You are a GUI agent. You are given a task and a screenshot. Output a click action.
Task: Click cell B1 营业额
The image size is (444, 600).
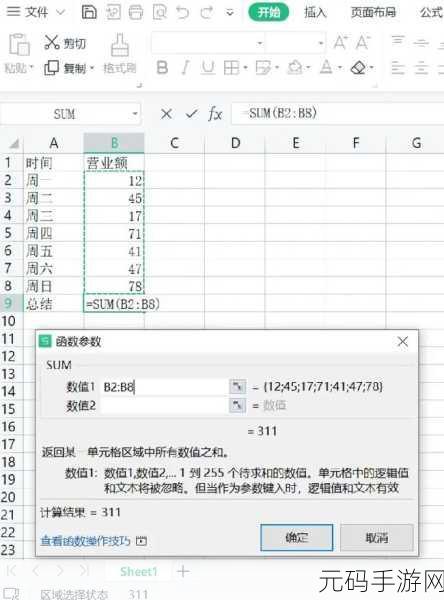point(114,163)
